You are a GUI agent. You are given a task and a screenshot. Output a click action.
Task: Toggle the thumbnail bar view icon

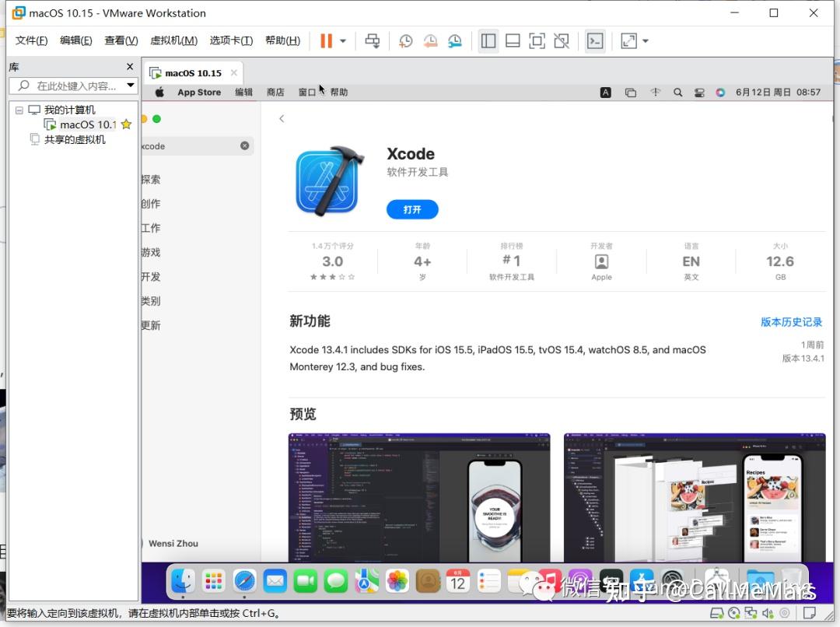click(513, 40)
